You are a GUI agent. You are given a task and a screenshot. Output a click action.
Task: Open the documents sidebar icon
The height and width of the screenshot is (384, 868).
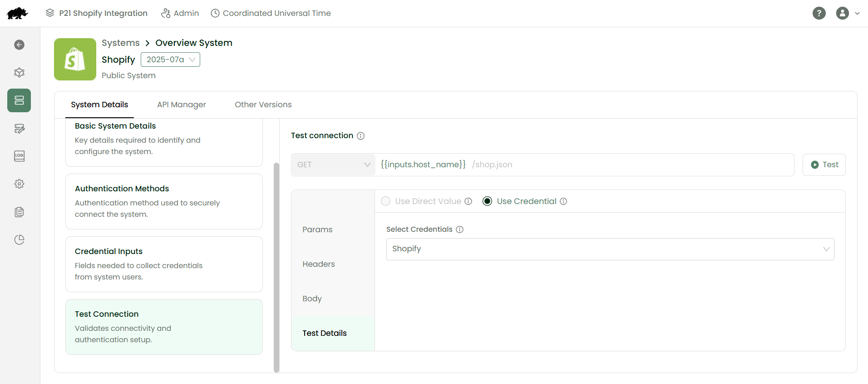(x=19, y=212)
